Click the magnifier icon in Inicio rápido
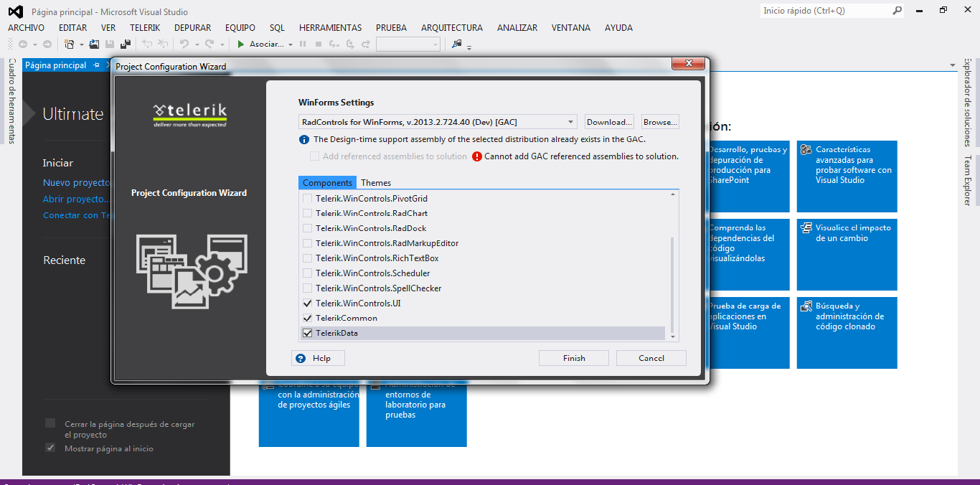This screenshot has height=485, width=980. point(897,11)
